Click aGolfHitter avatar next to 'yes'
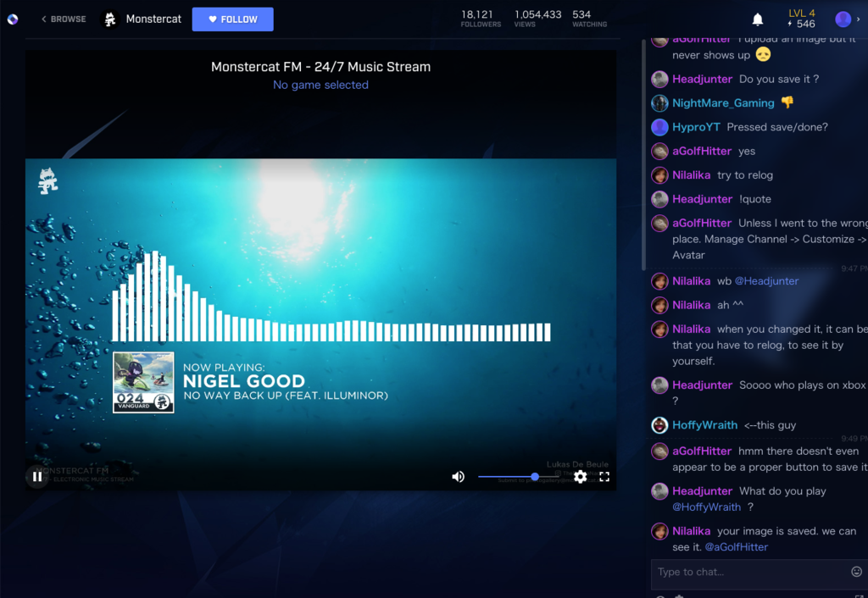868x598 pixels. [x=659, y=151]
